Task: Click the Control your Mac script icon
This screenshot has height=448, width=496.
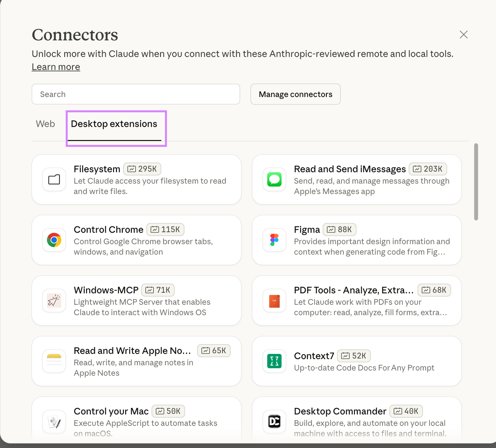Action: pos(54,422)
